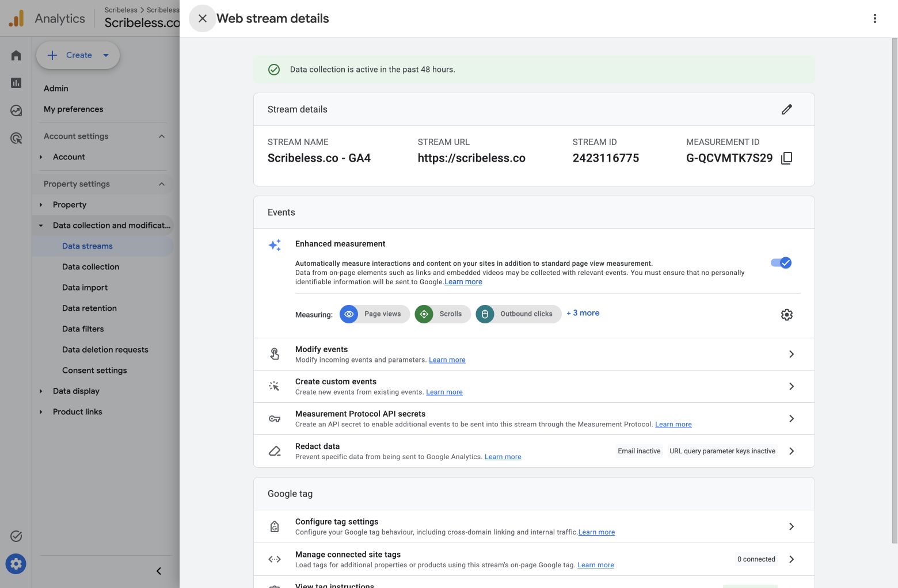Open Enhanced measurement Learn more link

tap(463, 282)
